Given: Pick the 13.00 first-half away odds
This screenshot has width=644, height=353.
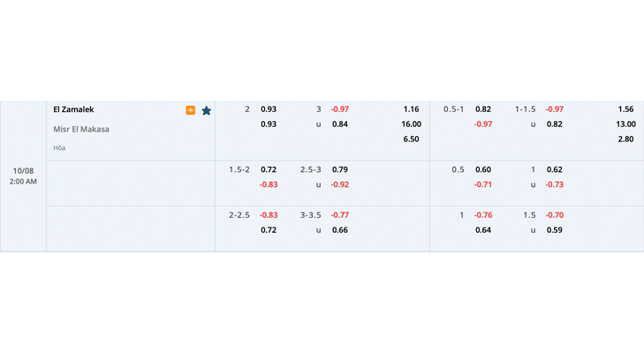Looking at the screenshot, I should pyautogui.click(x=625, y=124).
